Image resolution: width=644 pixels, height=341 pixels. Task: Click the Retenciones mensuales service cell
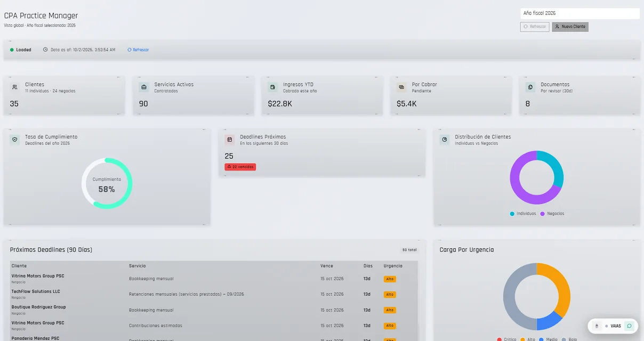[186, 294]
